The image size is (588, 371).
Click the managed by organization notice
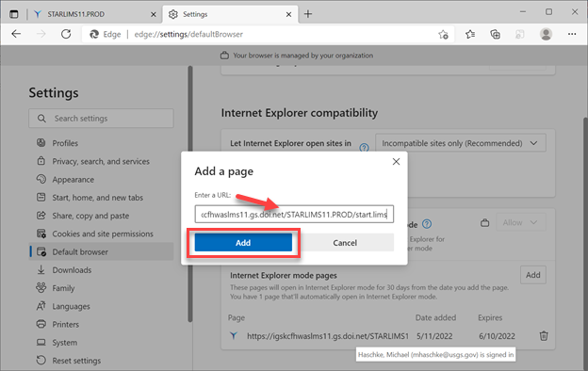(297, 56)
